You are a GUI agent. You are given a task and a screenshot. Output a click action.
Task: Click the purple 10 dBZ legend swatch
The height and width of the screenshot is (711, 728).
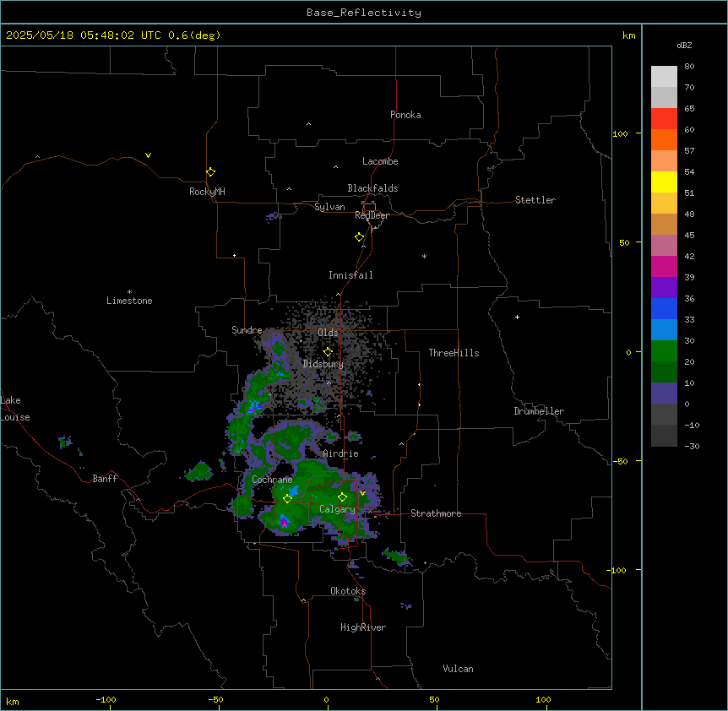pos(664,393)
